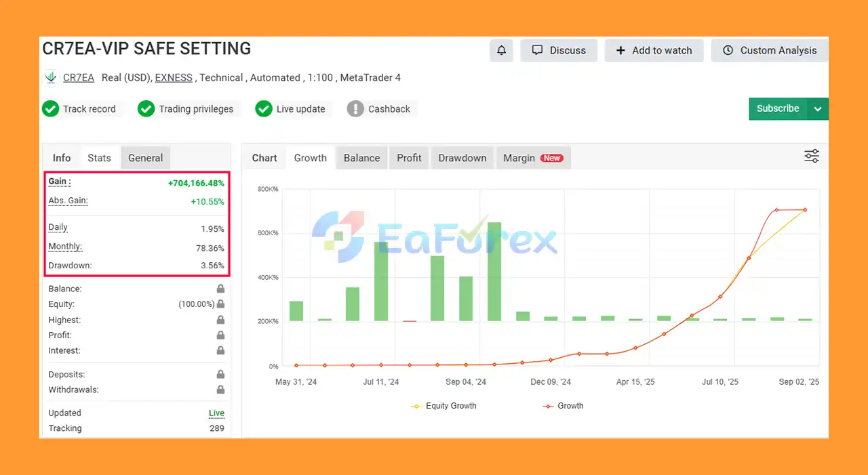Click the last growth line data point
Screen dimensions: 868x475
[805, 210]
